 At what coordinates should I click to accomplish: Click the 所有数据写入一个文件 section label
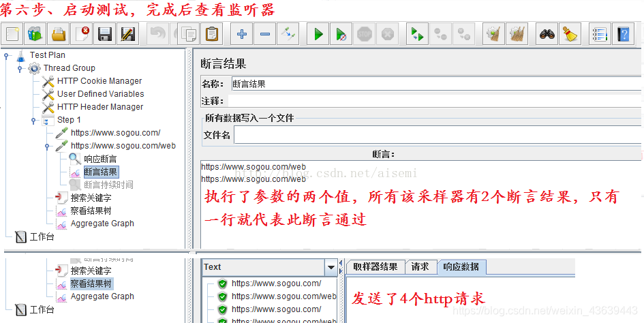point(249,119)
